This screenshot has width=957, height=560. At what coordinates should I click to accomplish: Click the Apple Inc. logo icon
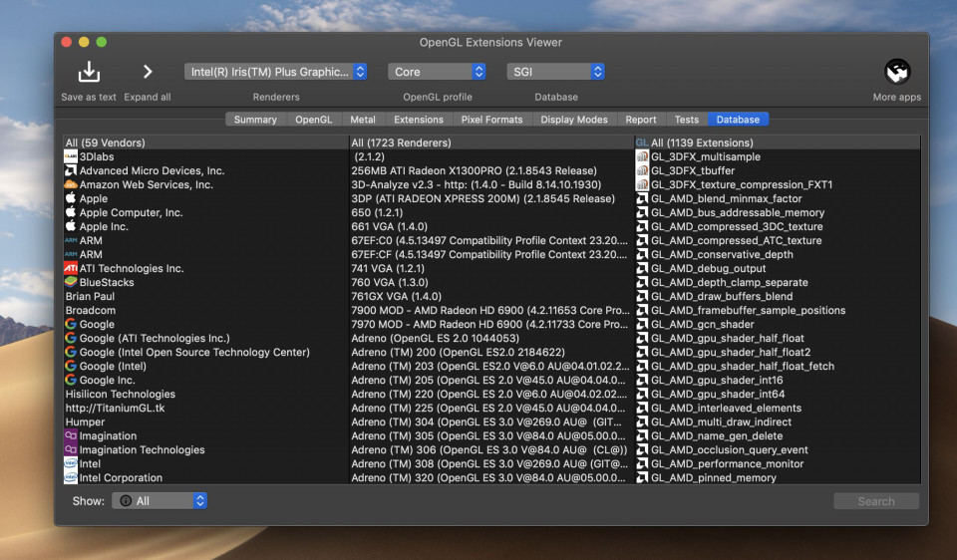pyautogui.click(x=71, y=226)
